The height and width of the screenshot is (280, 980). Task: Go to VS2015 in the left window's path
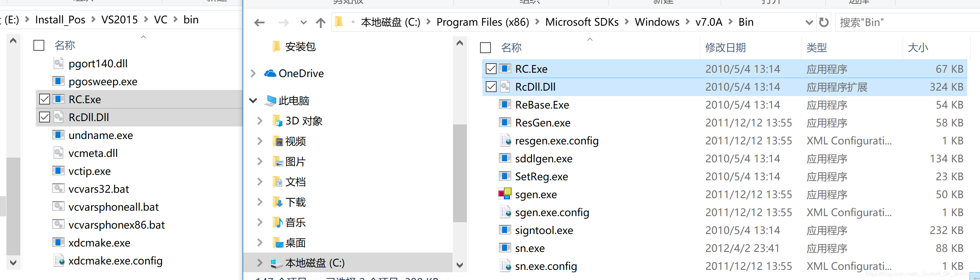(120, 20)
